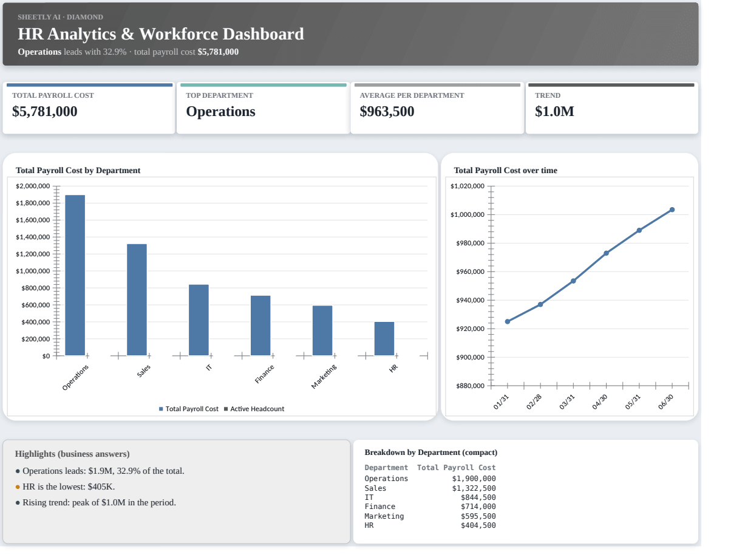This screenshot has width=745, height=560.
Task: Click the $2,000,000 y-axis label on bar chart
Action: [x=33, y=186]
